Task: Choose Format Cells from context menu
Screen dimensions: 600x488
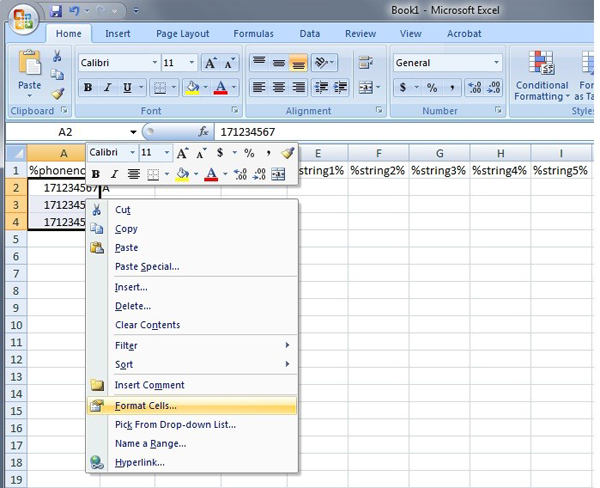Action: (192, 406)
